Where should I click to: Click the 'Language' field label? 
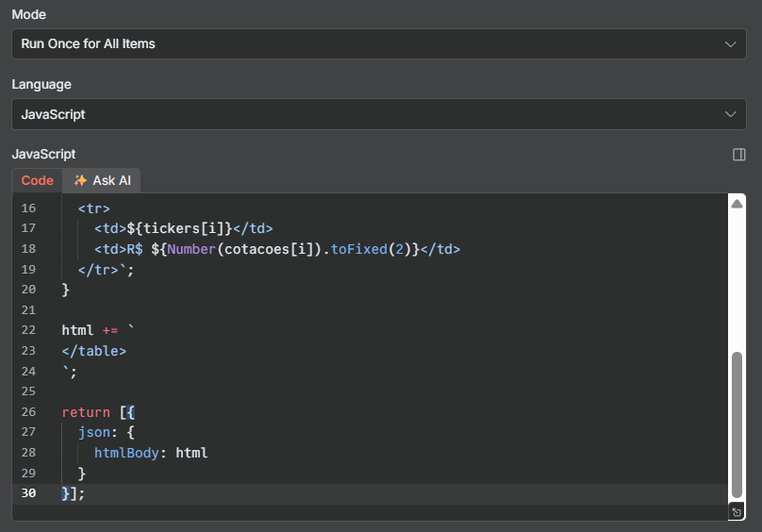[41, 85]
